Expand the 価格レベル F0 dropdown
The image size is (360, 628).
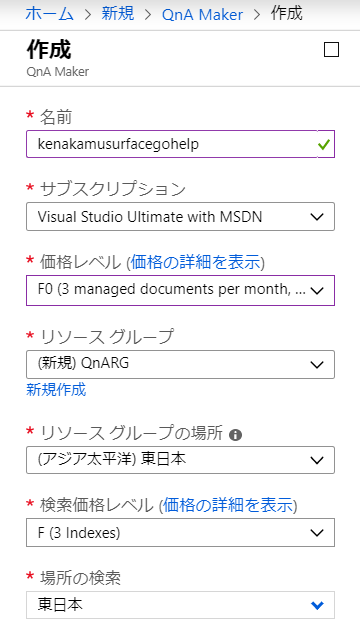click(181, 290)
